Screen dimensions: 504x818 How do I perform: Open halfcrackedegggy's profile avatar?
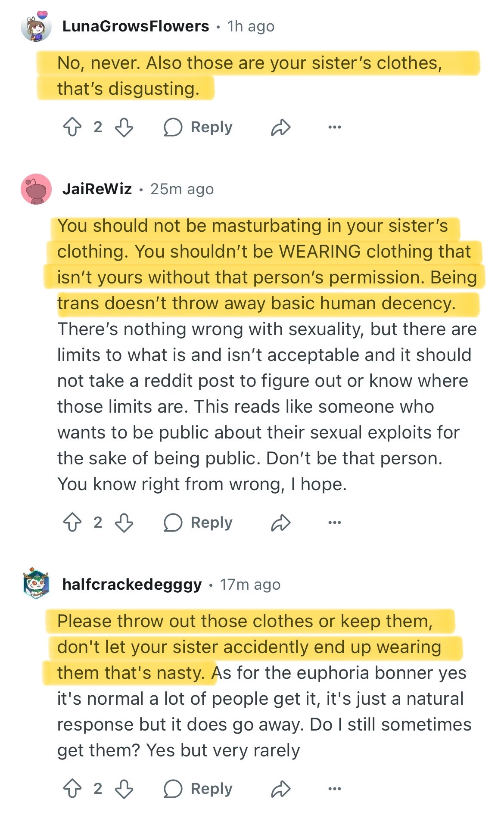(36, 584)
